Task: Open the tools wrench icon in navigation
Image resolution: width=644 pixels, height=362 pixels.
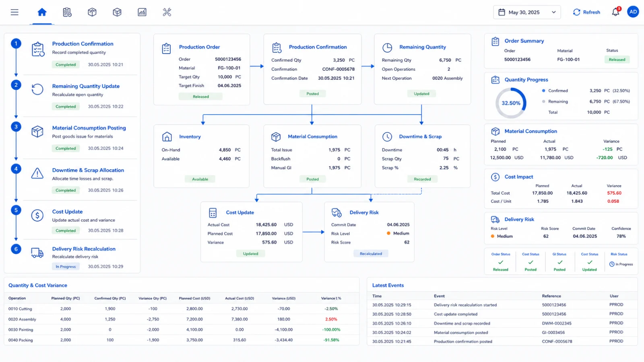Action: click(x=167, y=12)
